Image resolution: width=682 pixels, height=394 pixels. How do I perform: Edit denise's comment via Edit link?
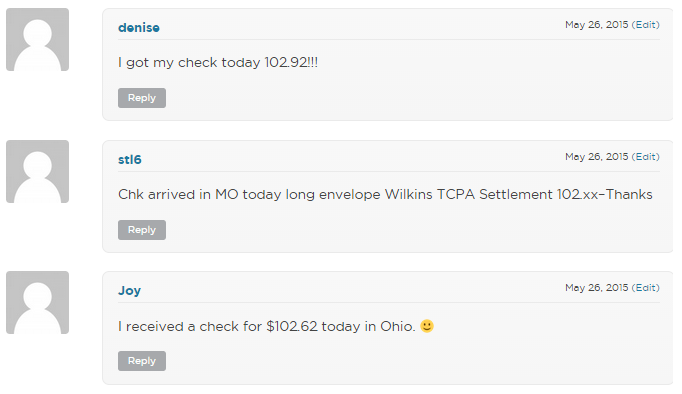click(645, 25)
